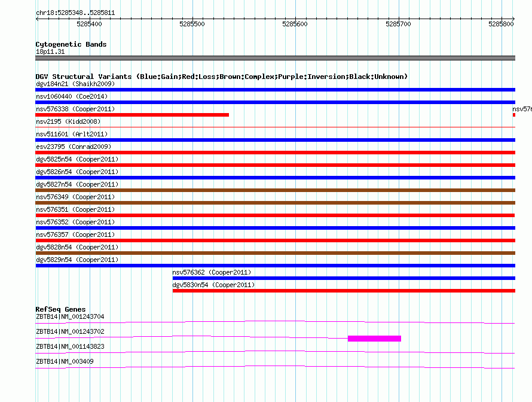Select the short red bar under nsv576338
This screenshot has height=402, width=532.
[132, 115]
